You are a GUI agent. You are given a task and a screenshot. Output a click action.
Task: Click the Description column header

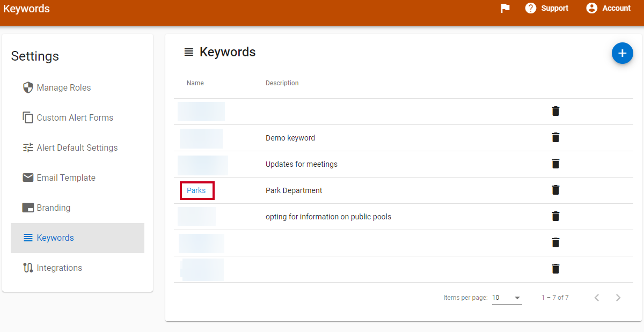click(x=282, y=83)
